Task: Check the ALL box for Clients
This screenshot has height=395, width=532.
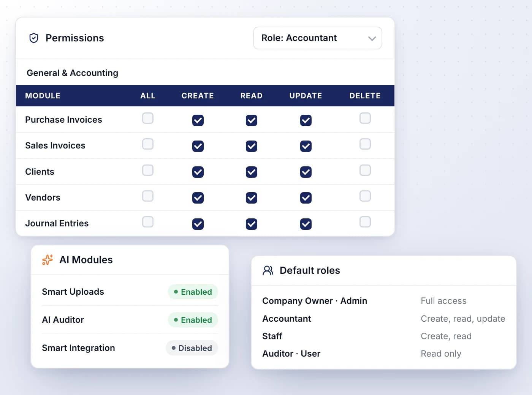Action: [148, 170]
